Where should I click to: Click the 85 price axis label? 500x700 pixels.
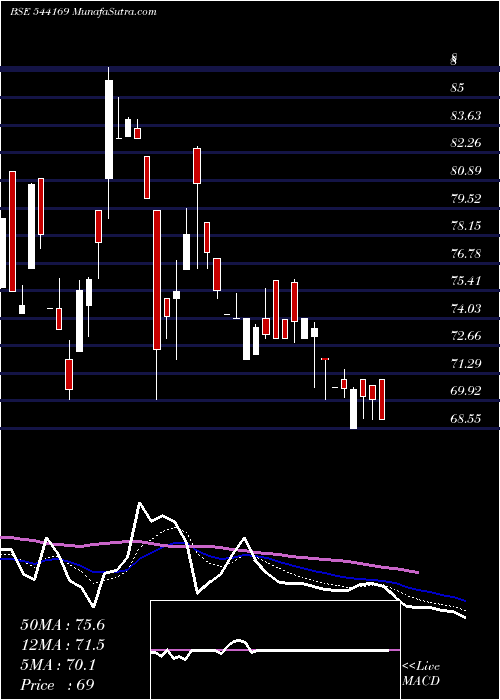pos(457,88)
